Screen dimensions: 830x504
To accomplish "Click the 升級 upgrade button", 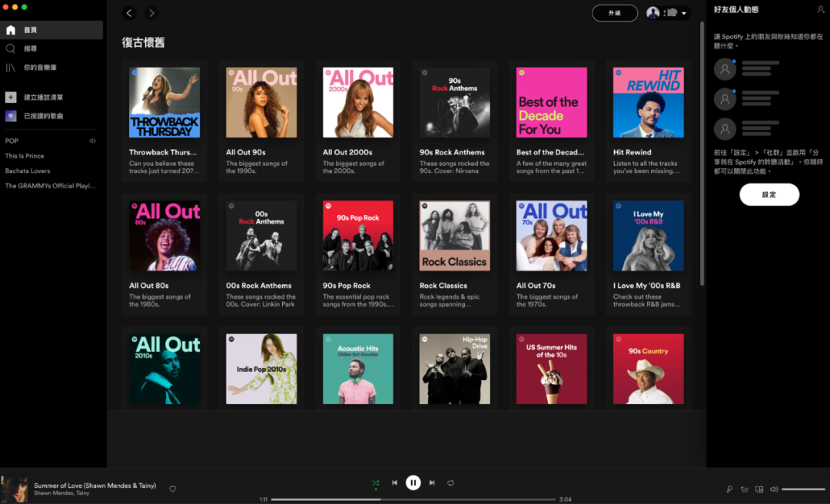I will [615, 13].
